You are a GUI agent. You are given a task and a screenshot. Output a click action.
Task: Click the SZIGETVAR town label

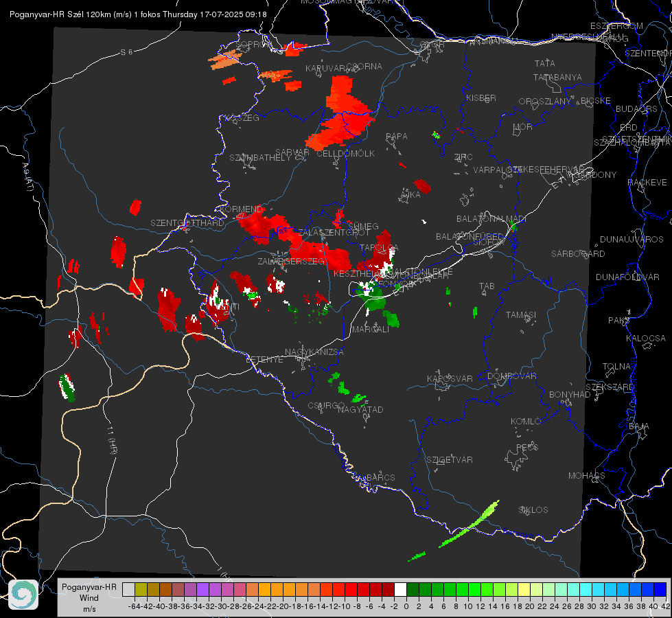click(x=450, y=460)
